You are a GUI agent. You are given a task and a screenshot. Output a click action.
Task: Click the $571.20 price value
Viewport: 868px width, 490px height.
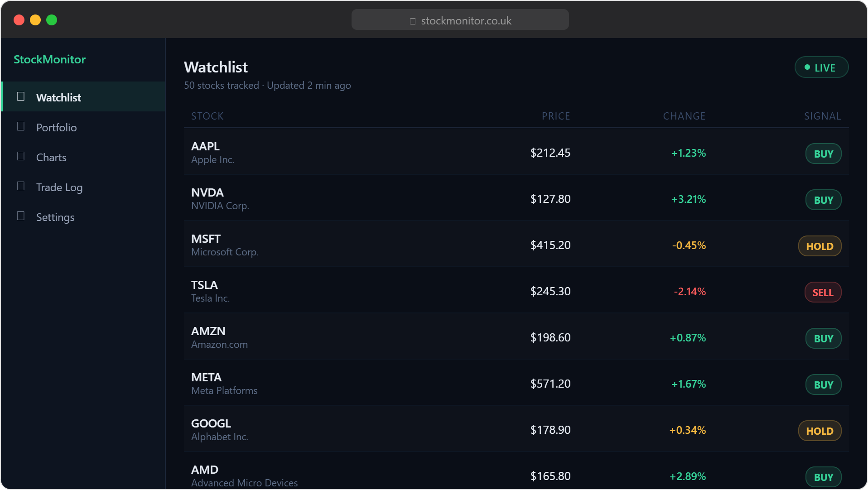550,384
